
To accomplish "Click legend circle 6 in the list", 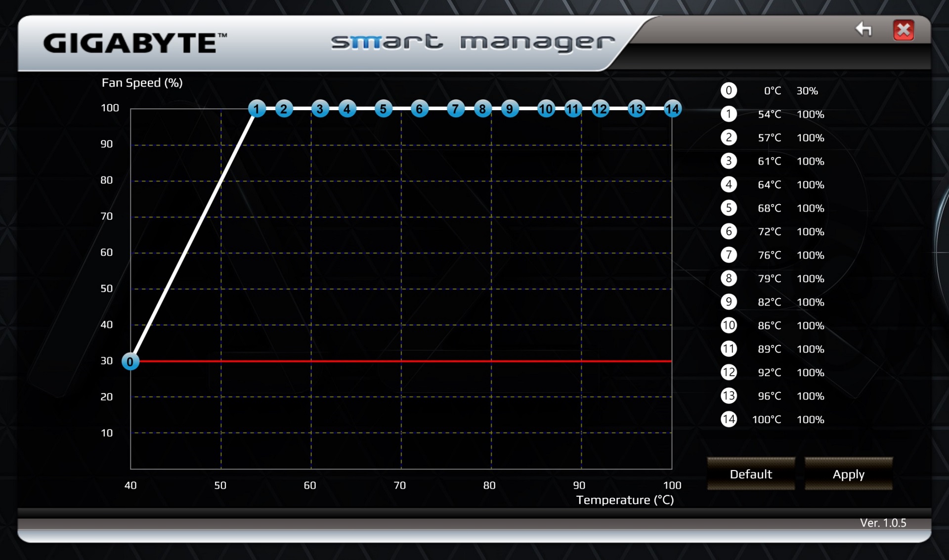I will [x=729, y=231].
